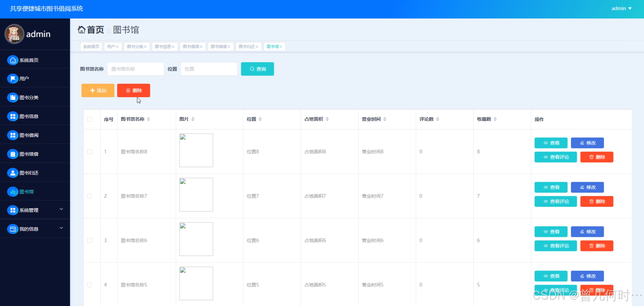
Task: Click 修改 for 图书馆名称7
Action: 587,187
